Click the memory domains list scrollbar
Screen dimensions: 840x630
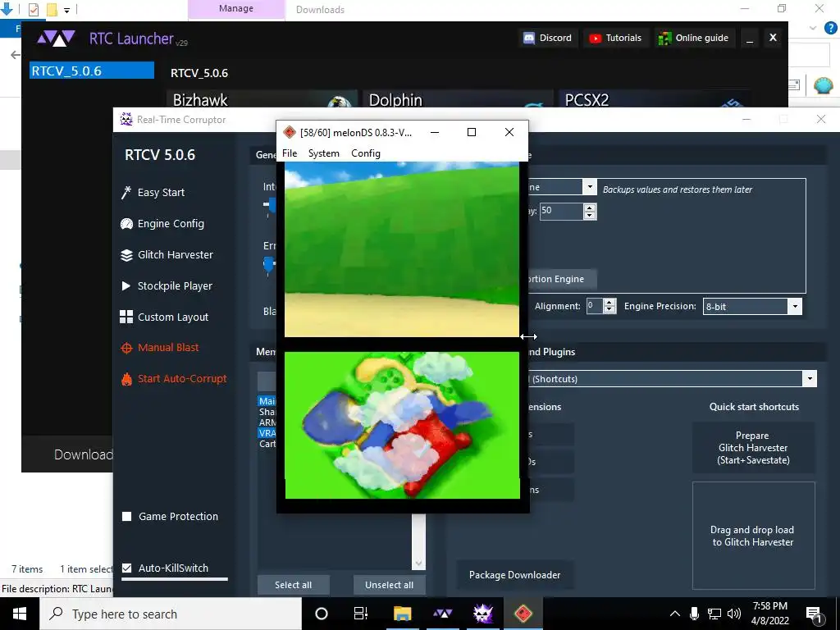pyautogui.click(x=418, y=541)
